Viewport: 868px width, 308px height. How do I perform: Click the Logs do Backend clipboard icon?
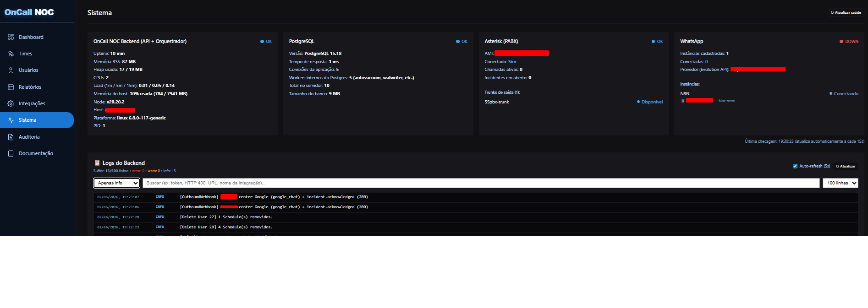(97, 163)
